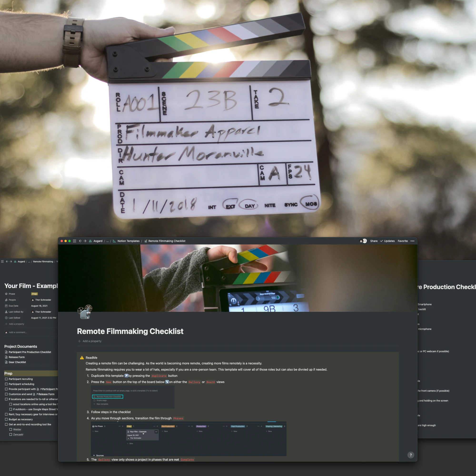Image resolution: width=476 pixels, height=476 pixels.
Task: Open the Release Form document link
Action: [x=16, y=357]
